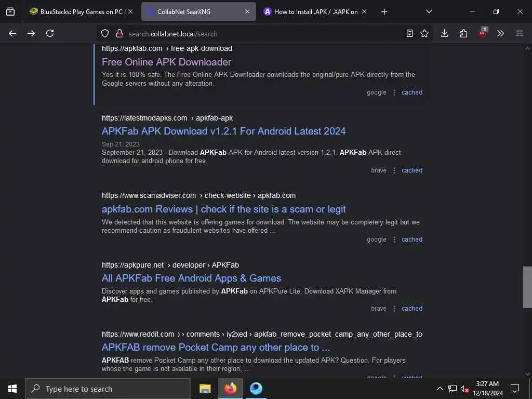List all tabs dropdown
This screenshot has height=399, width=532.
tap(429, 11)
